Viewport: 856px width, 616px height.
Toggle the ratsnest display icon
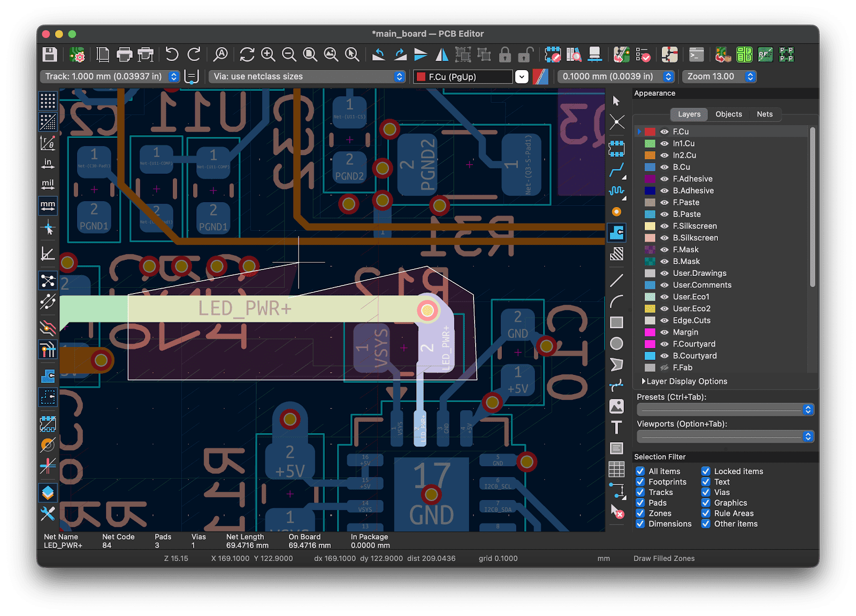pos(48,281)
